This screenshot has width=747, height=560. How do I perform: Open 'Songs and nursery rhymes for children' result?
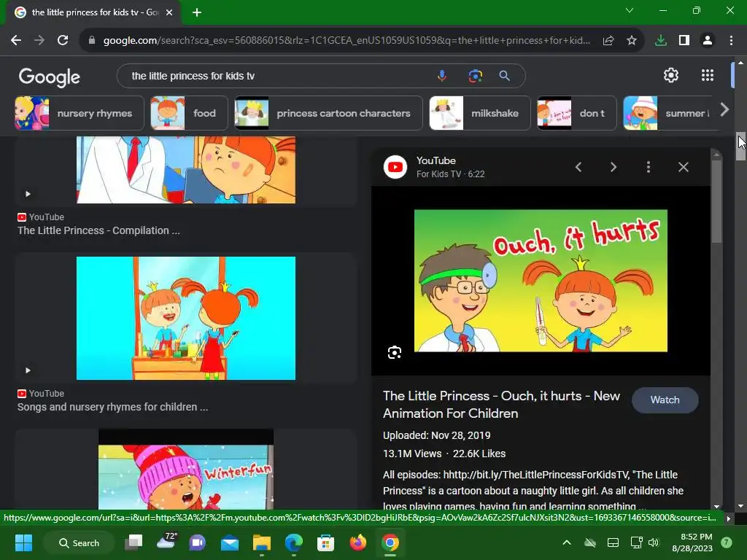coord(112,407)
